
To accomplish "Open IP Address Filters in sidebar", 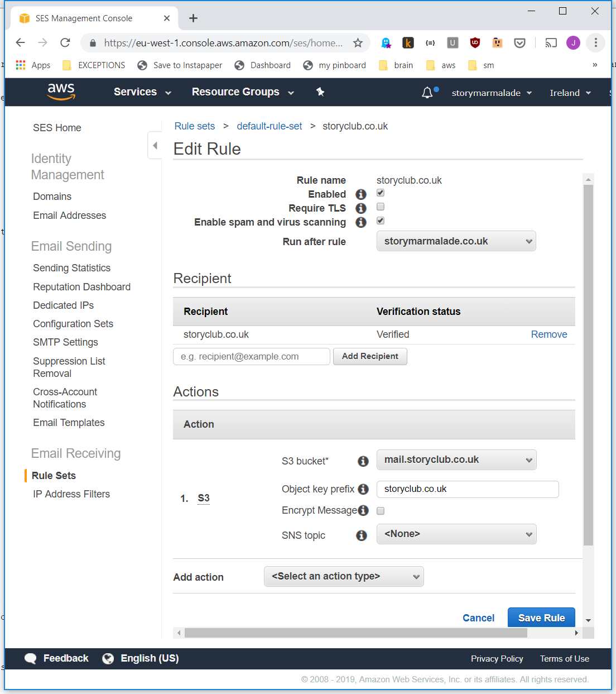I will pos(71,494).
